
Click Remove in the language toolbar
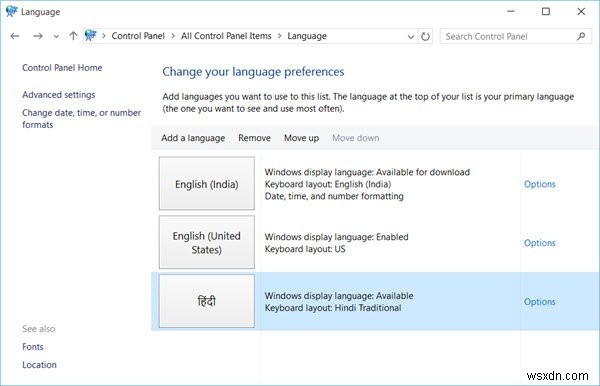254,138
